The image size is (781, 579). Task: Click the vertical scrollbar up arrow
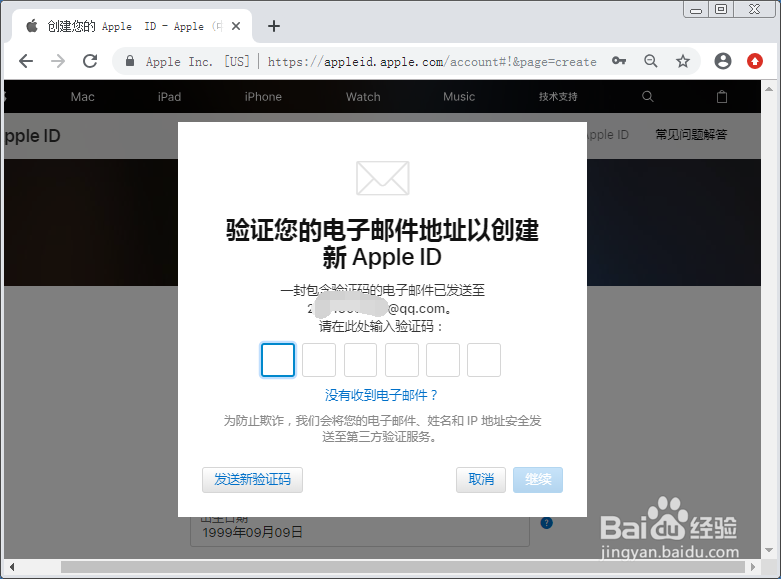[x=769, y=89]
